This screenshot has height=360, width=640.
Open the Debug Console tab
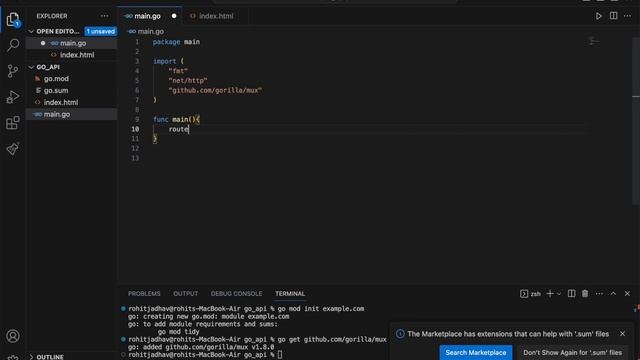[x=236, y=293]
